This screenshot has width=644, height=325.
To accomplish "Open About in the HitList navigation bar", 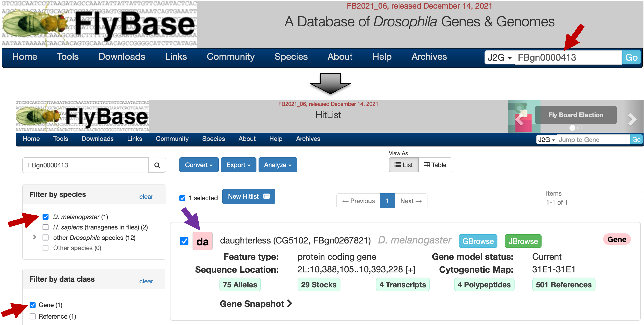I will point(247,139).
